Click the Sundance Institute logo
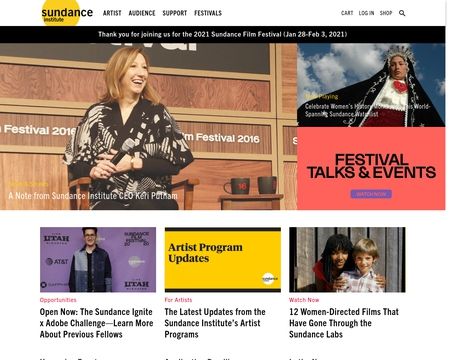 [x=67, y=13]
